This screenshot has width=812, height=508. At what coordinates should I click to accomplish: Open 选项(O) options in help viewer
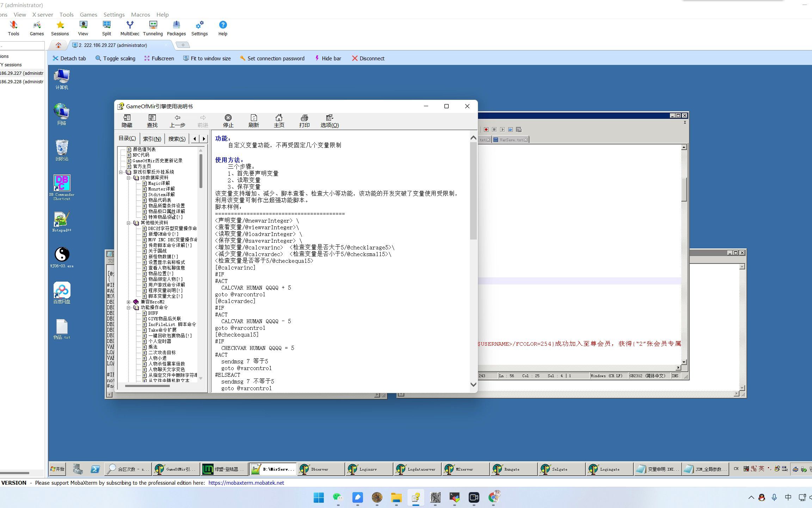[330, 121]
